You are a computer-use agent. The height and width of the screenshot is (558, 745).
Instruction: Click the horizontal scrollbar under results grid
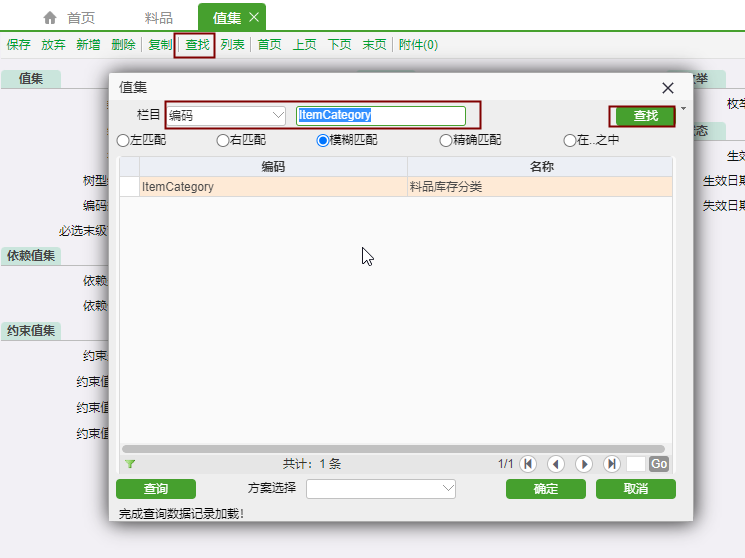[x=392, y=449]
